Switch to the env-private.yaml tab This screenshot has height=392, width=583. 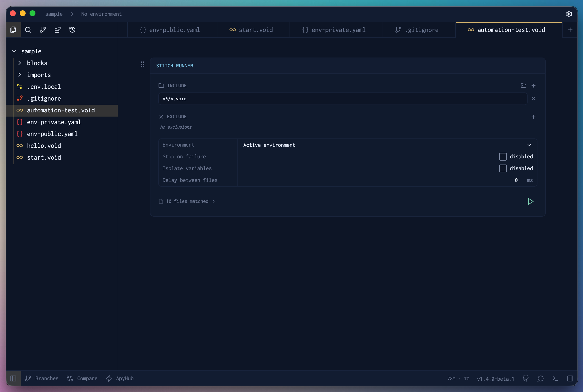[334, 30]
